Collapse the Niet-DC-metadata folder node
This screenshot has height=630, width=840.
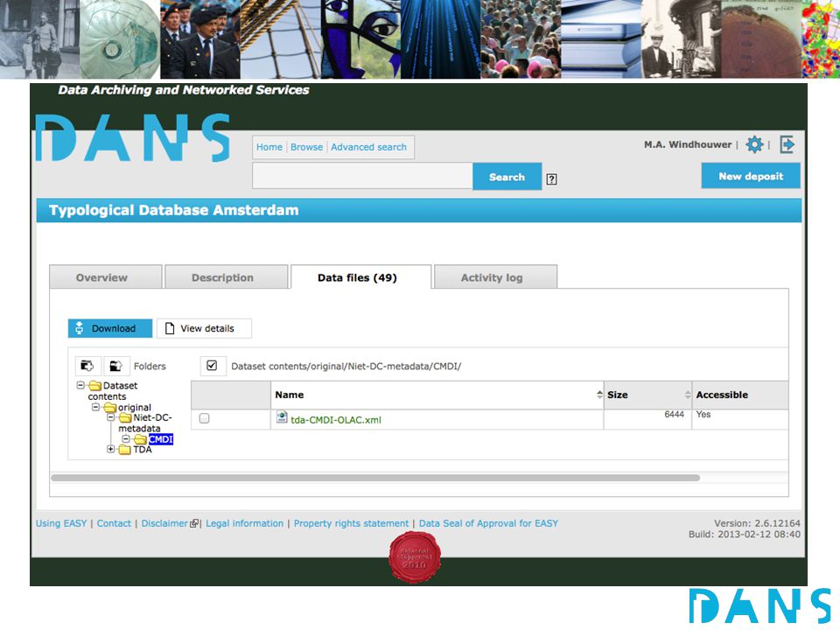coord(110,417)
